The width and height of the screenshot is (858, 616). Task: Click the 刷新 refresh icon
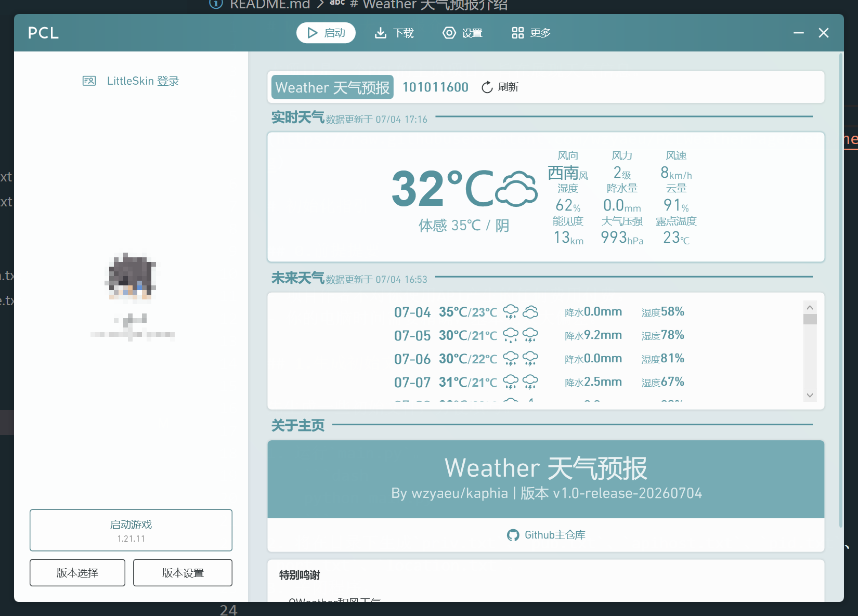click(x=487, y=87)
